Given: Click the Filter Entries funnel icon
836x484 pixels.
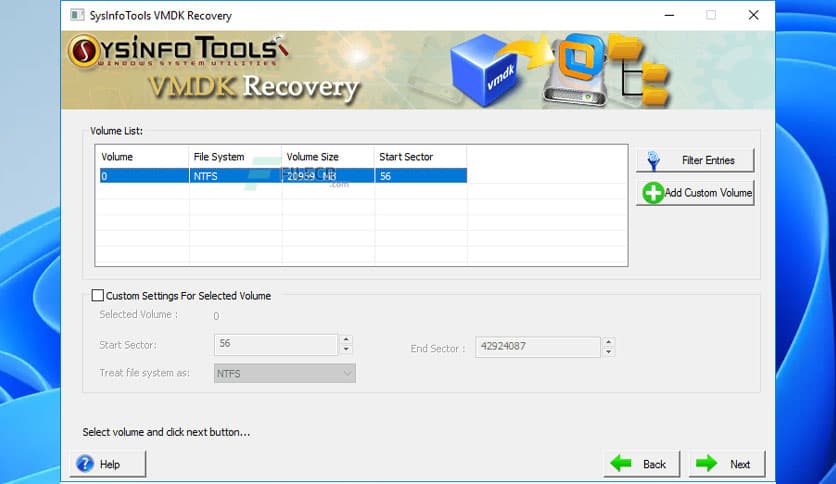Looking at the screenshot, I should coord(653,160).
